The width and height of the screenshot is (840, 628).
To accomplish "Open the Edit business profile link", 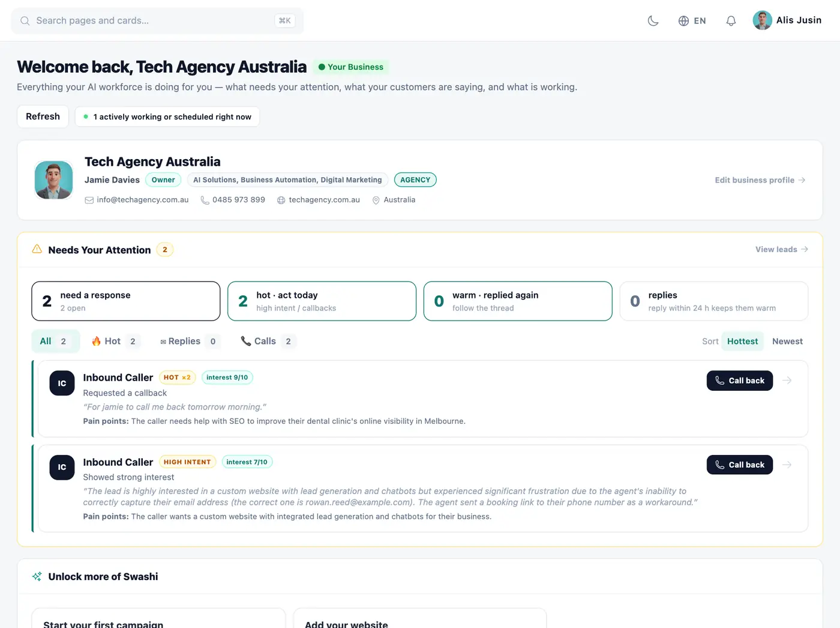I will [x=760, y=180].
